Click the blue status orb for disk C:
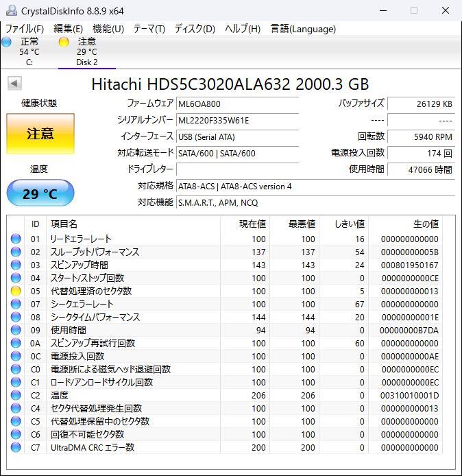Screen dimensions: 462x476 pyautogui.click(x=6, y=42)
